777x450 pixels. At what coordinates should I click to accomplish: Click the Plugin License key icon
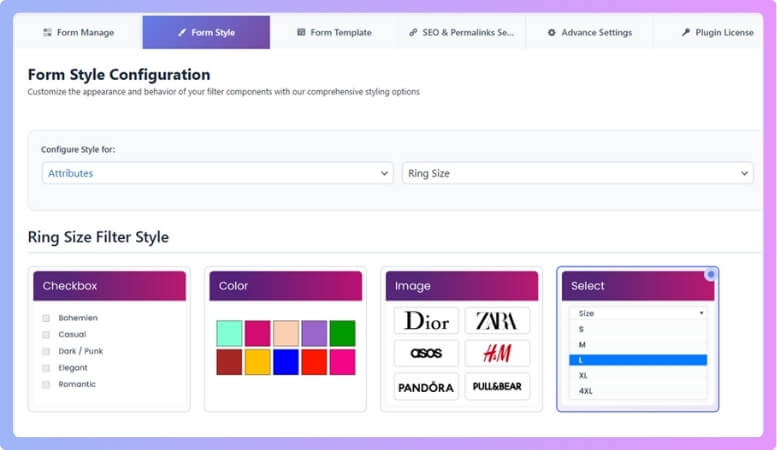pos(686,32)
